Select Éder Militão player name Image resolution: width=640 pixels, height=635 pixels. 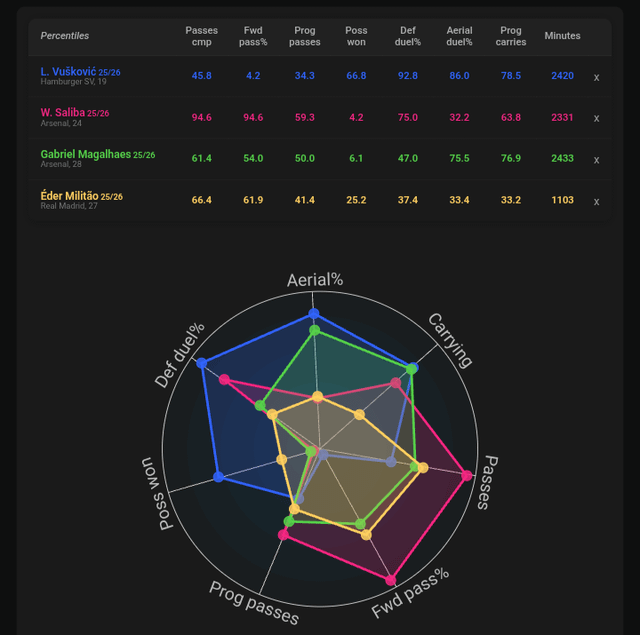pyautogui.click(x=69, y=196)
